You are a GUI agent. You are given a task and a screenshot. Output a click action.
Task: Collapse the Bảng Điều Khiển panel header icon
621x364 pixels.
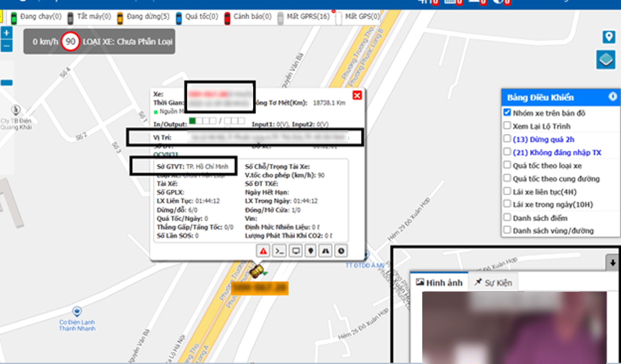pos(613,96)
